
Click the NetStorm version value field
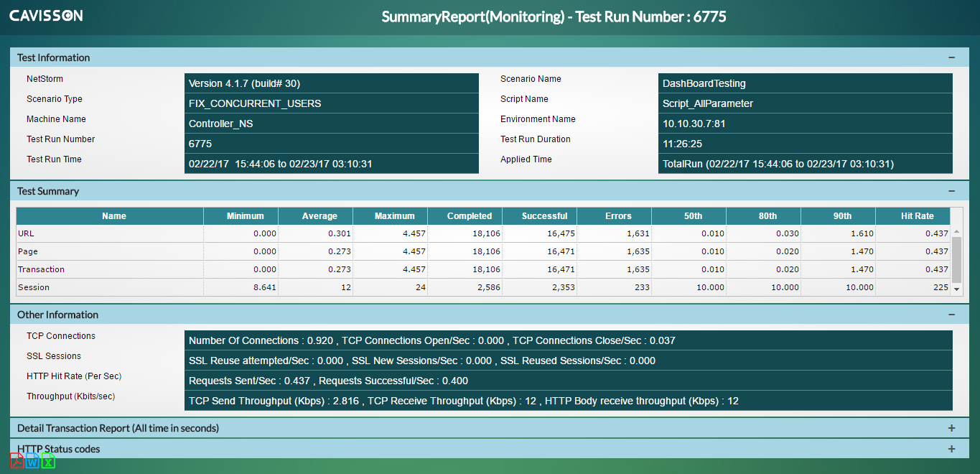tap(332, 83)
